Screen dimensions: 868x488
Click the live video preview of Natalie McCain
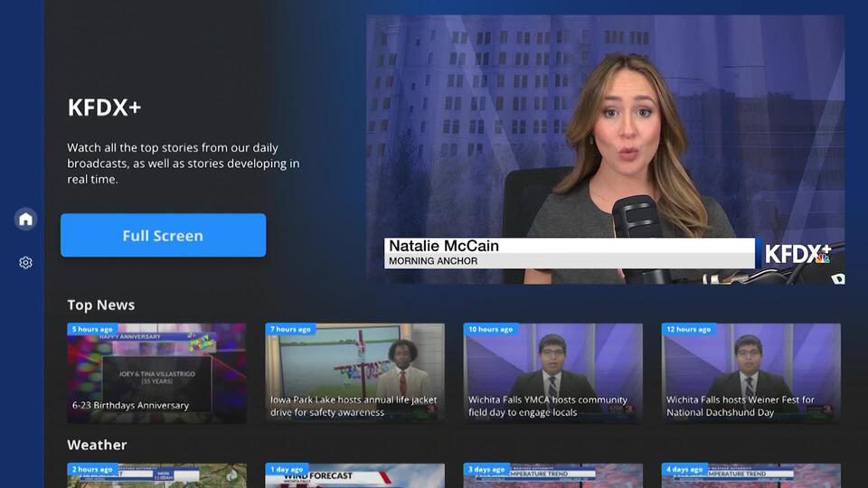[x=605, y=149]
